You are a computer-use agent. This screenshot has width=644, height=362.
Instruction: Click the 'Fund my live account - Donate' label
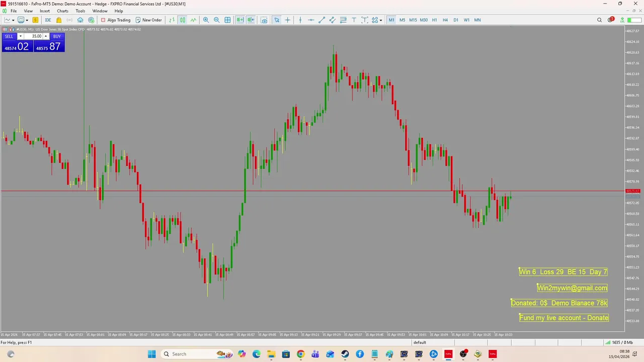tap(564, 318)
